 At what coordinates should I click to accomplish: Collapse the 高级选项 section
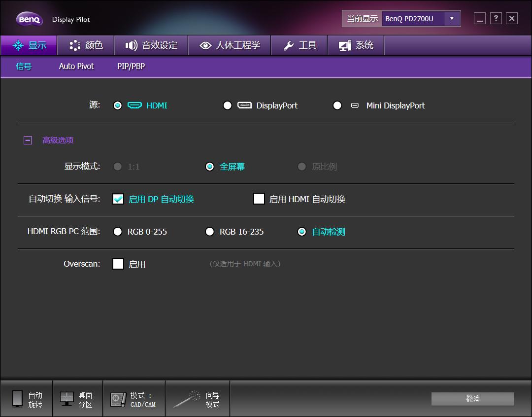[28, 140]
